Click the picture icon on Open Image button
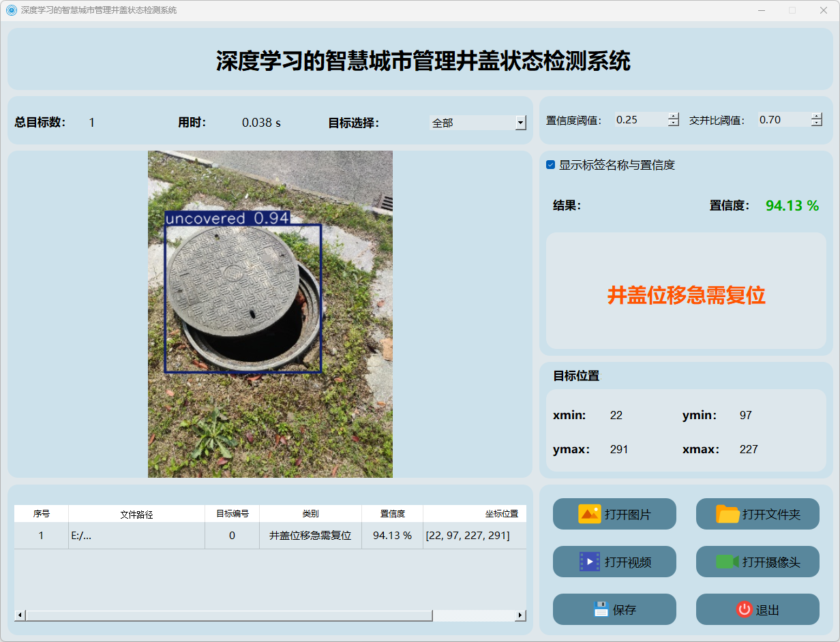Image resolution: width=840 pixels, height=642 pixels. point(589,514)
